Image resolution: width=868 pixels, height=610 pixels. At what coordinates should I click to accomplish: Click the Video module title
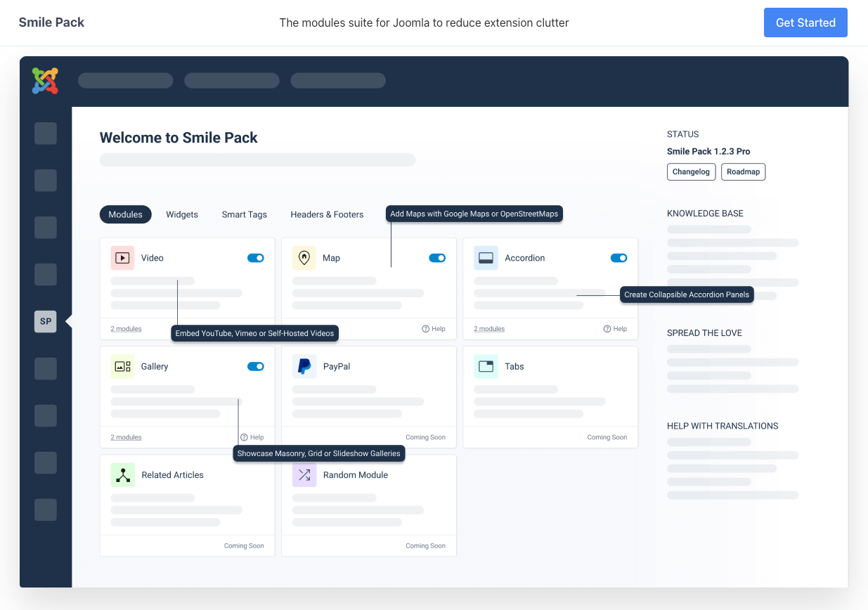point(152,258)
